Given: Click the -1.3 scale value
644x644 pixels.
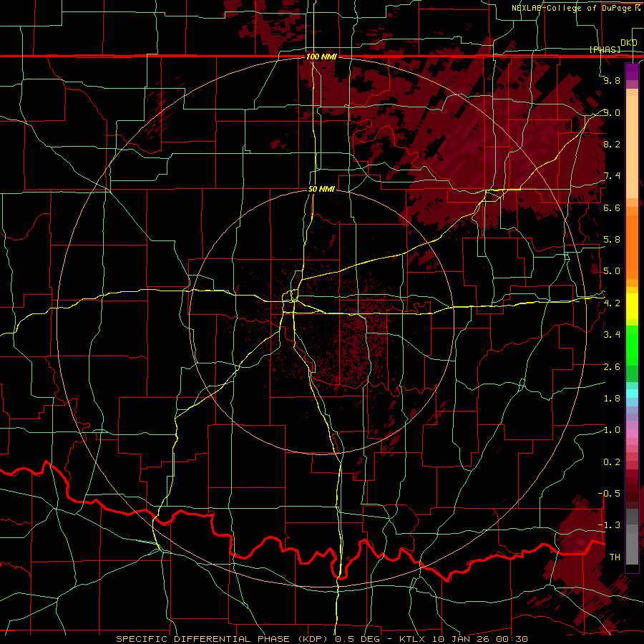Looking at the screenshot, I should click(610, 525).
